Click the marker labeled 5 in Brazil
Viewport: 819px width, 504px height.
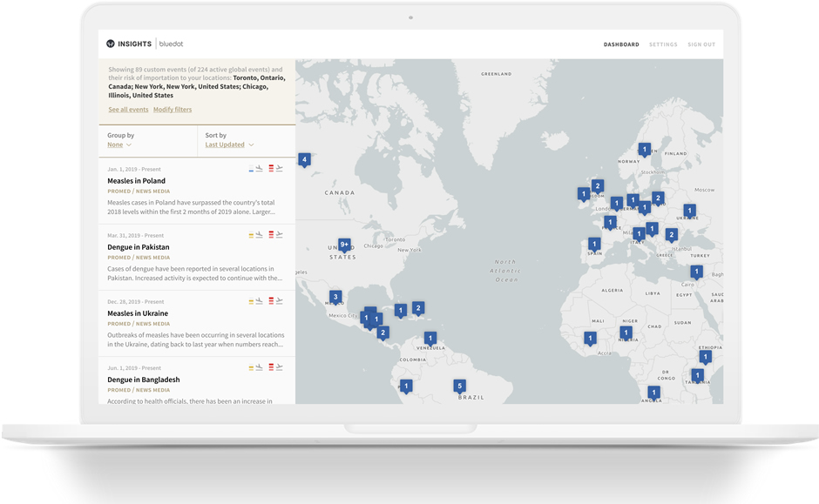click(x=459, y=386)
